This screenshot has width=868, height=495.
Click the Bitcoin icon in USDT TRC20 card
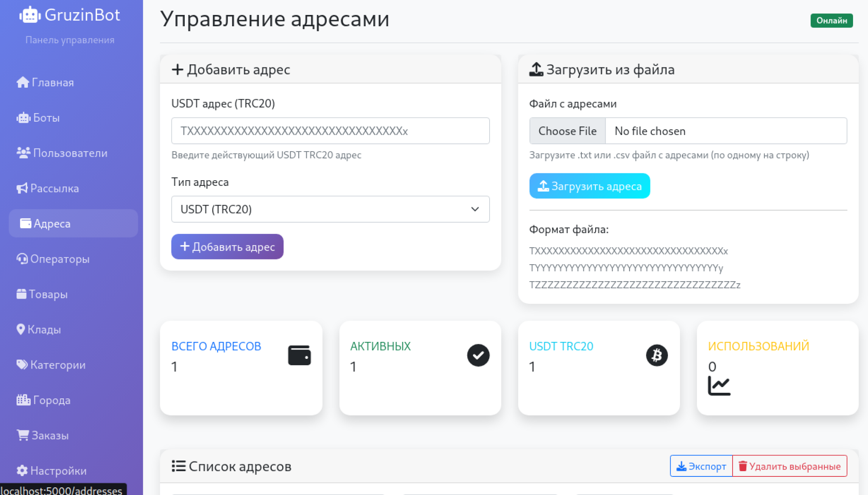click(657, 355)
